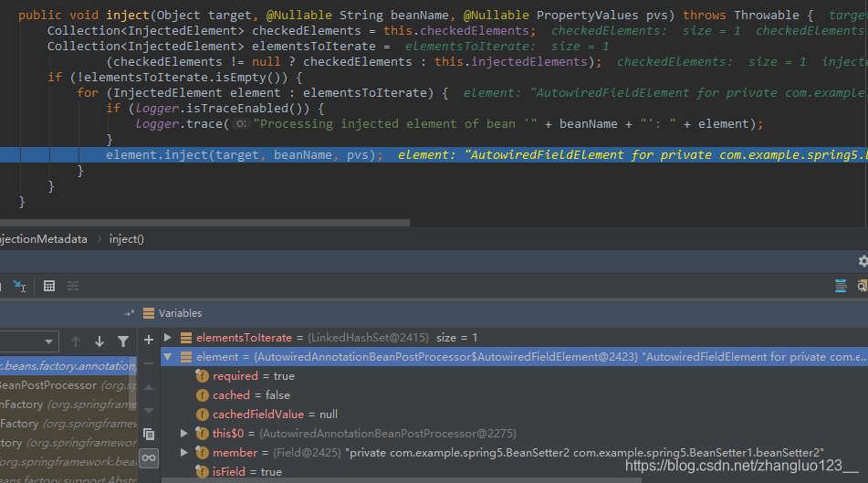This screenshot has height=483, width=868.
Task: Select the isField = true row
Action: pos(514,472)
